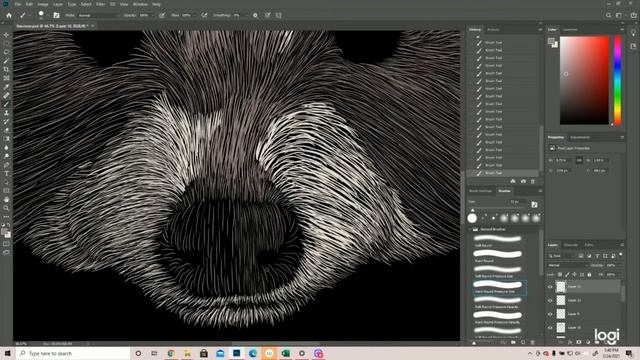Enable airbrush-style build-up effects
Image resolution: width=640 pixels, height=360 pixels.
(204, 15)
